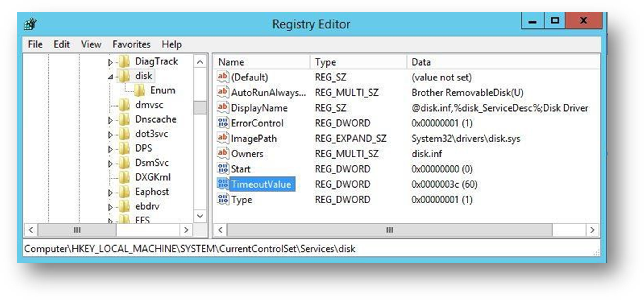
Task: Select the DPS folder icon
Action: [x=125, y=148]
